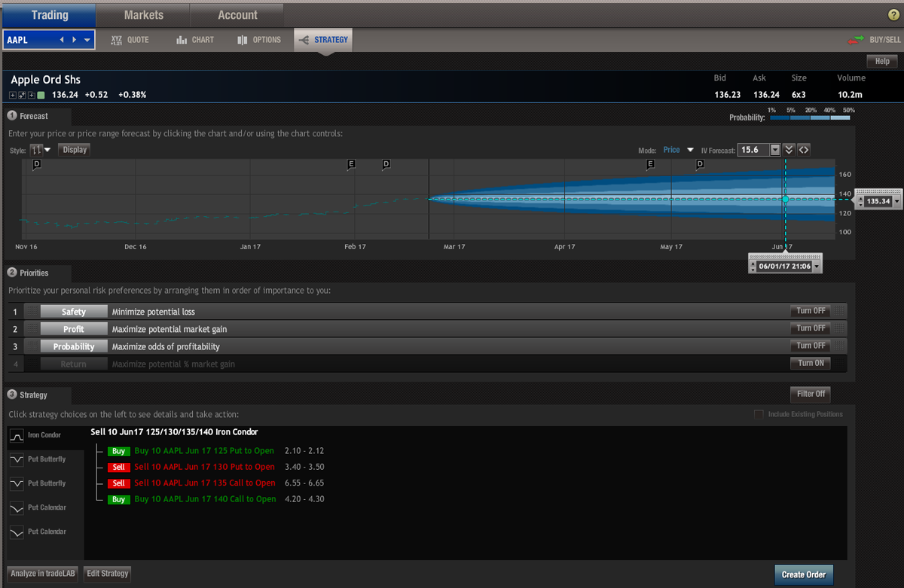Select the Iron Condor payoff icon
Image resolution: width=904 pixels, height=588 pixels.
coord(17,436)
